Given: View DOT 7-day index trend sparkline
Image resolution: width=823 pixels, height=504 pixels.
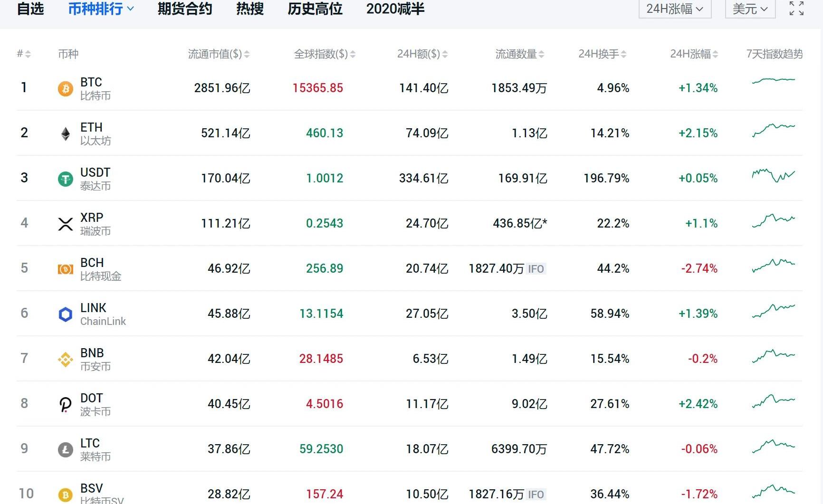Looking at the screenshot, I should pos(774,401).
